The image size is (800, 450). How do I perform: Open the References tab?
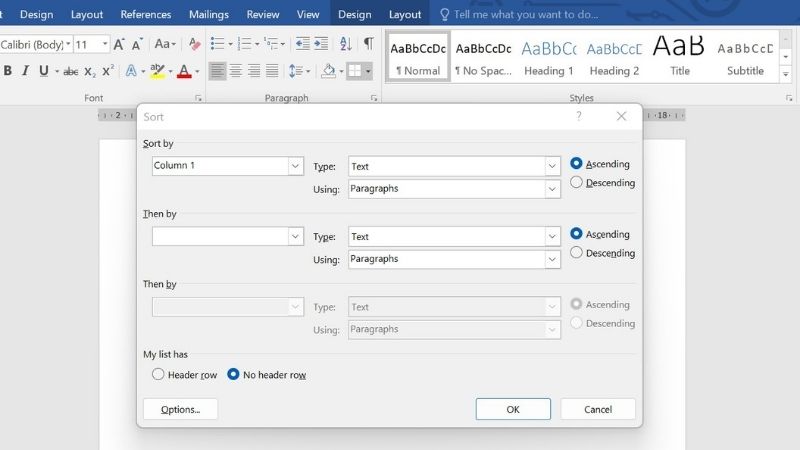click(145, 14)
